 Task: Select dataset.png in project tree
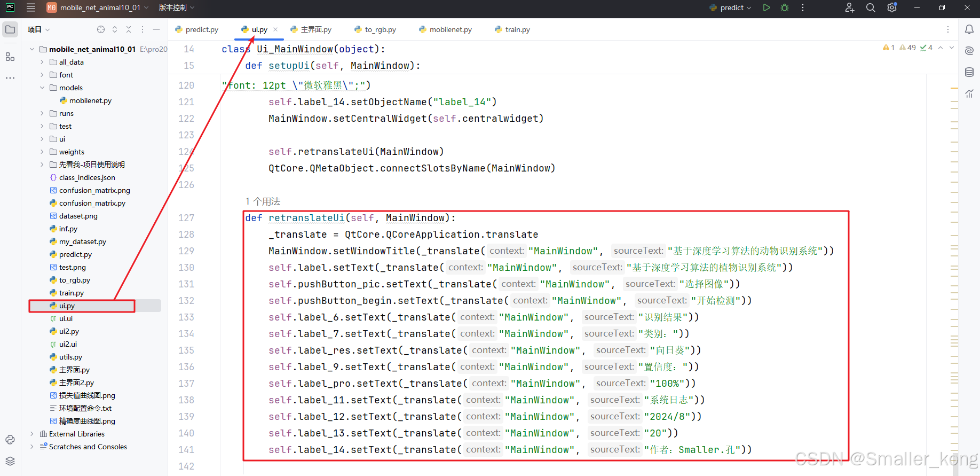point(74,216)
